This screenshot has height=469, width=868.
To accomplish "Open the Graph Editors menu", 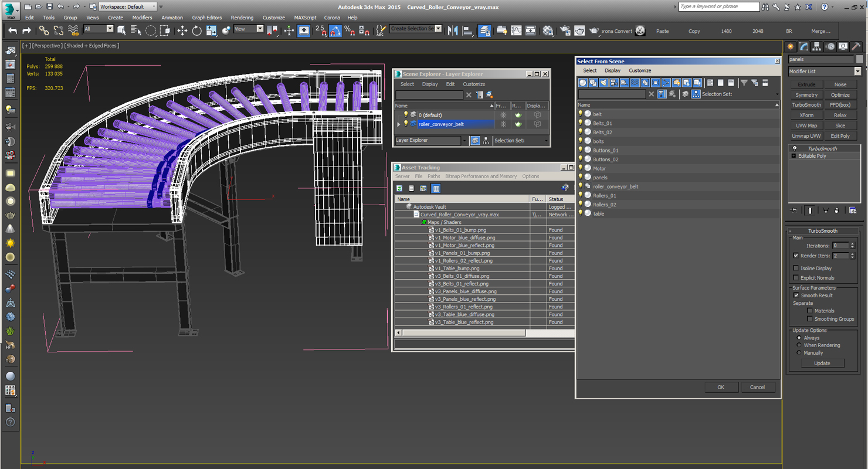I will 207,18.
